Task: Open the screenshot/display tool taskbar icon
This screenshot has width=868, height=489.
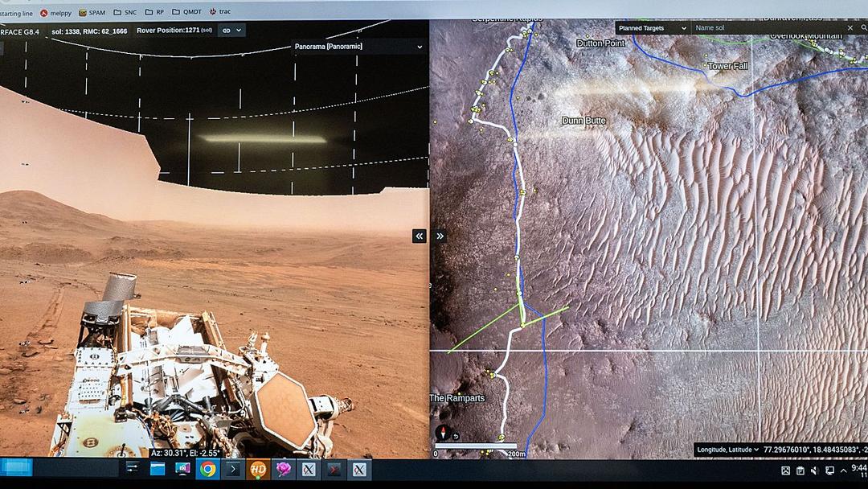Action: (182, 469)
